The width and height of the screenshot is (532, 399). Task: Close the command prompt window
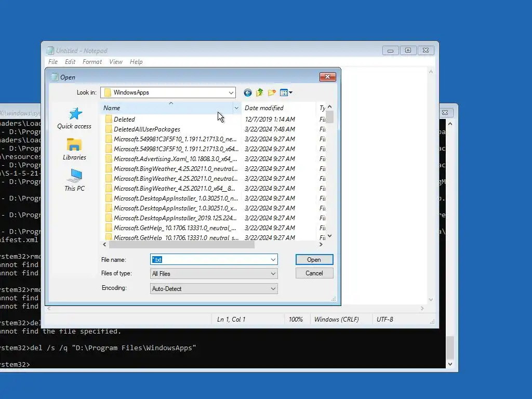click(445, 112)
